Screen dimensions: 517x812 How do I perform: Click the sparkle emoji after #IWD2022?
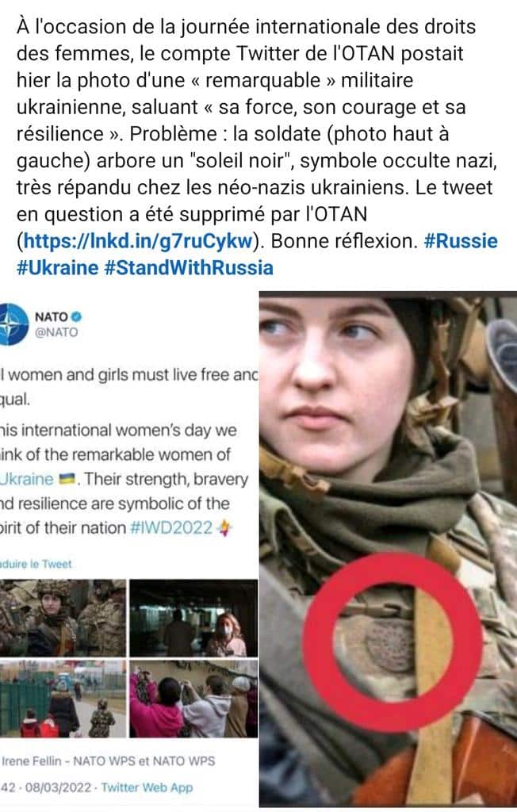[224, 528]
